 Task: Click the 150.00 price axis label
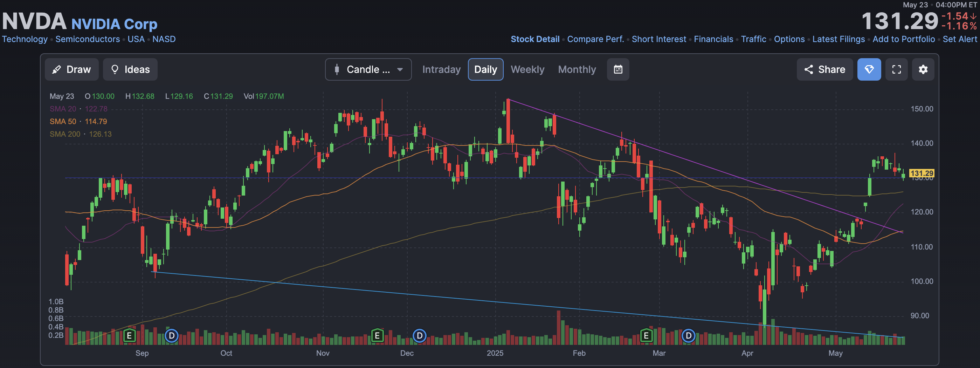pos(922,109)
